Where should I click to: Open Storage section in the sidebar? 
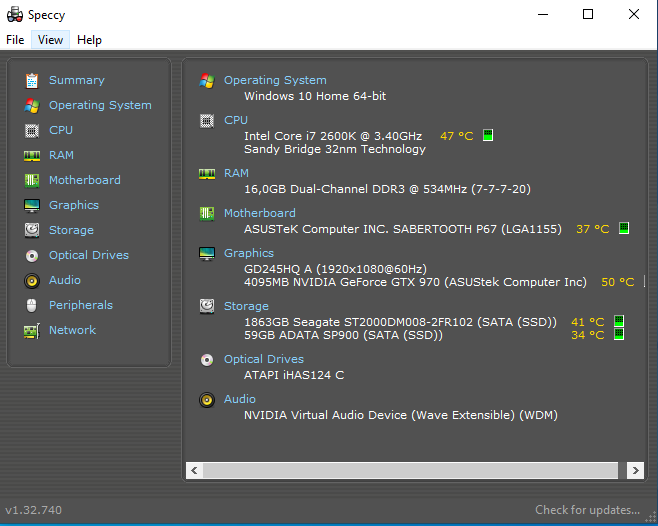coord(71,230)
